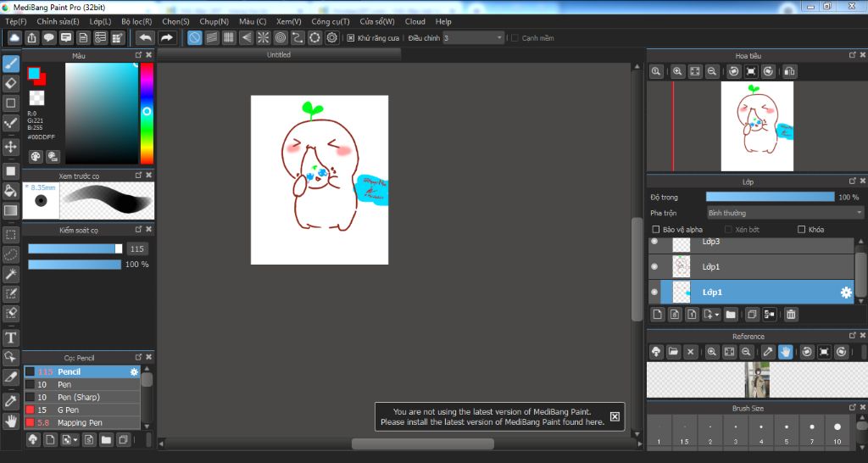Pop out the Màu color panel
This screenshot has width=868, height=463.
[138, 55]
